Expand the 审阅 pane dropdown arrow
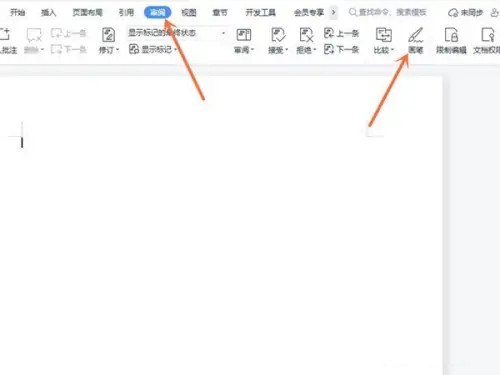500x375 pixels. point(252,50)
